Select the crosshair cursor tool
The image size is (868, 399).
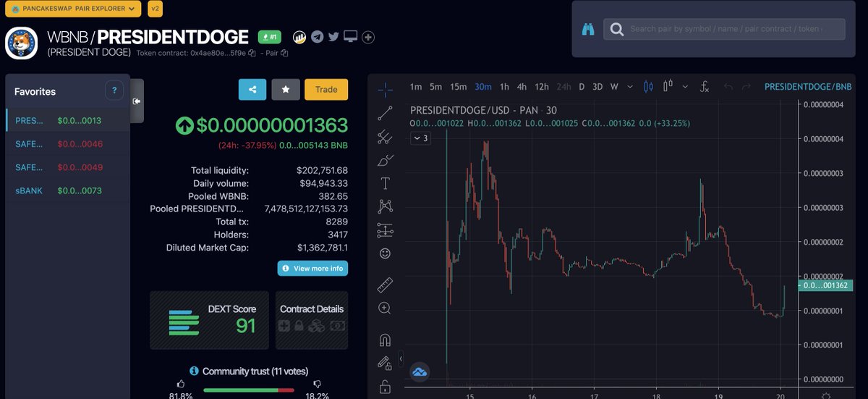tap(385, 89)
